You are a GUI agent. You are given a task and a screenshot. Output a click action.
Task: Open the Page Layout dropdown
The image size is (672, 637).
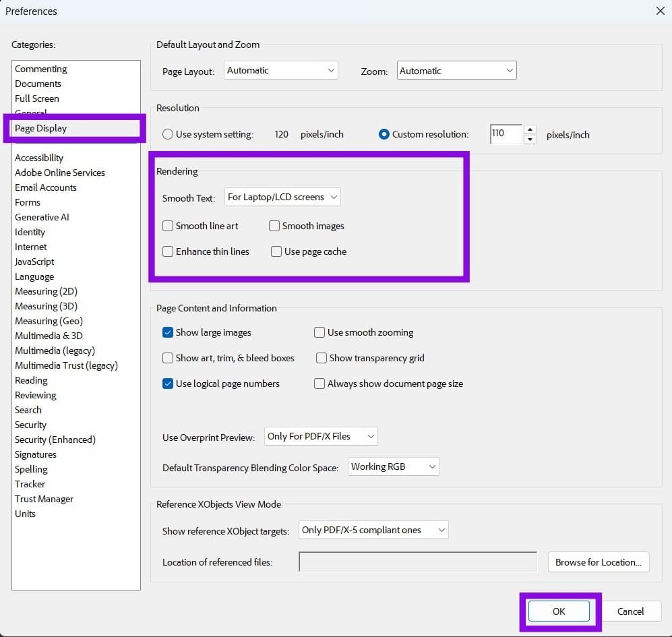coord(280,70)
